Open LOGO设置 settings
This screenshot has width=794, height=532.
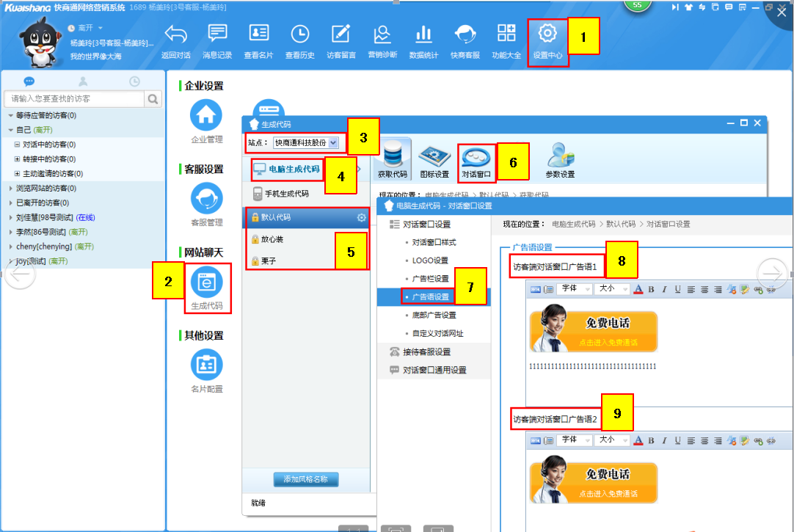(x=430, y=260)
